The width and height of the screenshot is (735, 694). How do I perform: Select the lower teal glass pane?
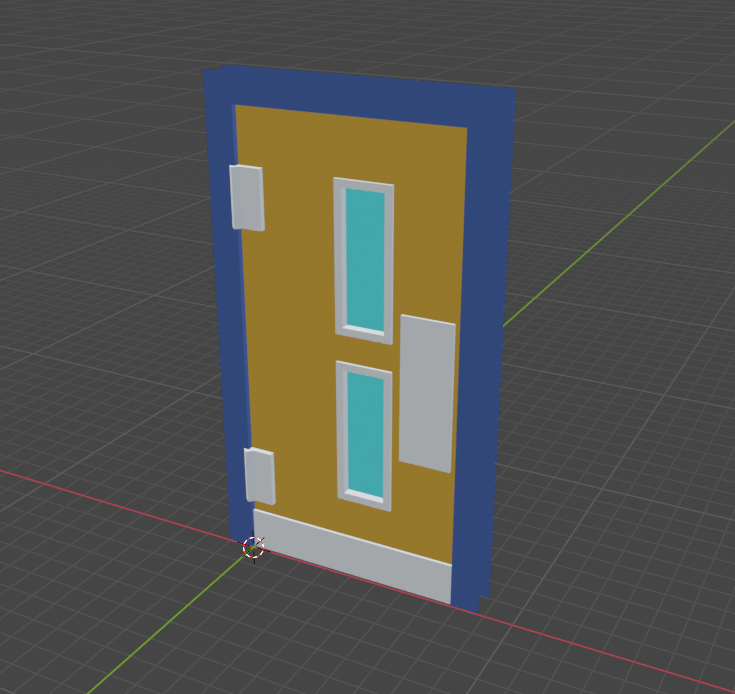(x=366, y=433)
